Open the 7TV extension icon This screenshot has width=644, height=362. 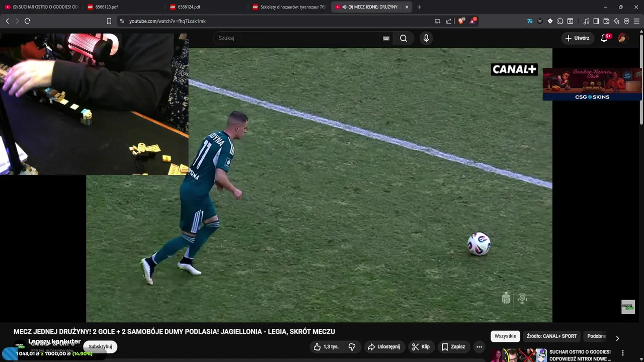point(530,21)
